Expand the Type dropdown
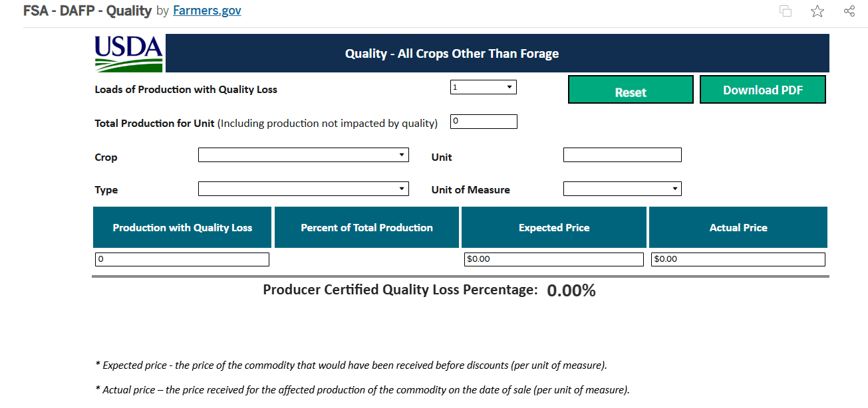This screenshot has width=868, height=408. point(303,189)
